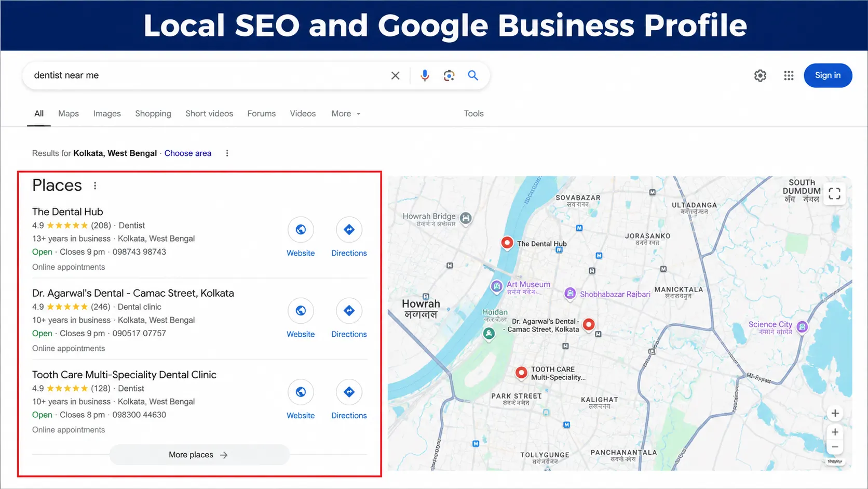Open Dr. Agarwal's Dental website icon
The height and width of the screenshot is (489, 868).
(x=301, y=311)
